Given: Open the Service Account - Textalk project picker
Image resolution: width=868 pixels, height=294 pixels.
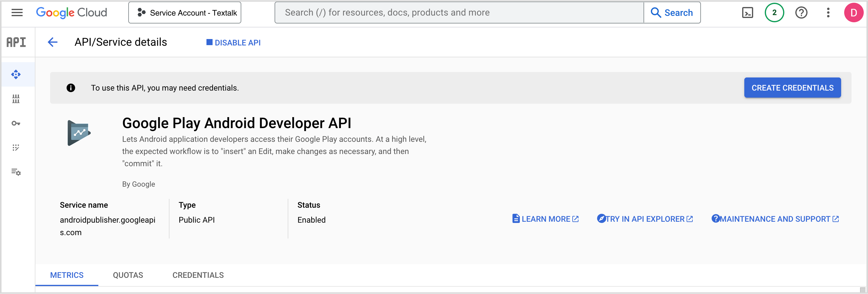Looking at the screenshot, I should [185, 13].
